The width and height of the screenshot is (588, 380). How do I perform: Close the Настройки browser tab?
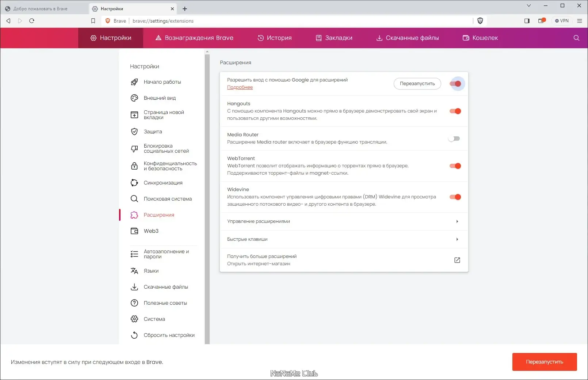tap(172, 9)
